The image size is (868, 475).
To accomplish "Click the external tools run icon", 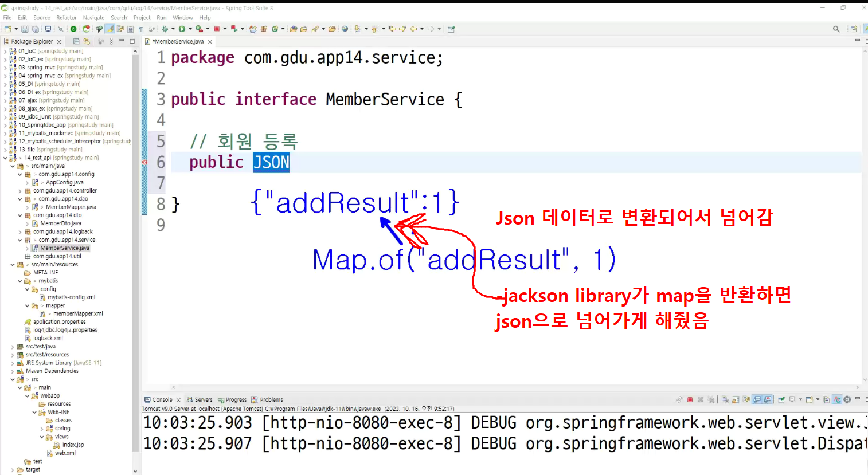I will click(x=199, y=29).
